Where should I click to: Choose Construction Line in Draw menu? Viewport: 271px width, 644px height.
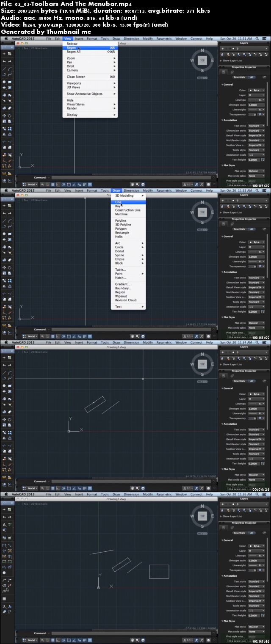(127, 210)
